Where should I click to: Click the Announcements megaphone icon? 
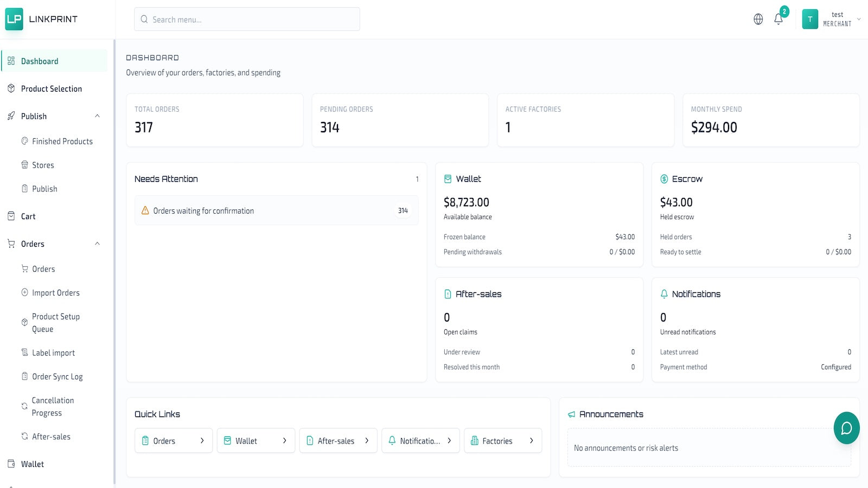point(571,414)
